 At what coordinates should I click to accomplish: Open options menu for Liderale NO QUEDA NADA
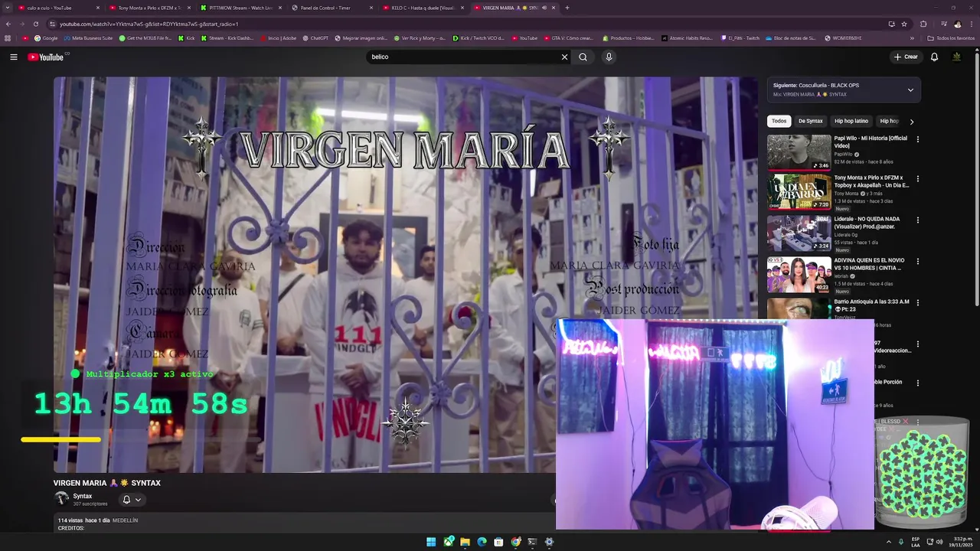(x=917, y=220)
